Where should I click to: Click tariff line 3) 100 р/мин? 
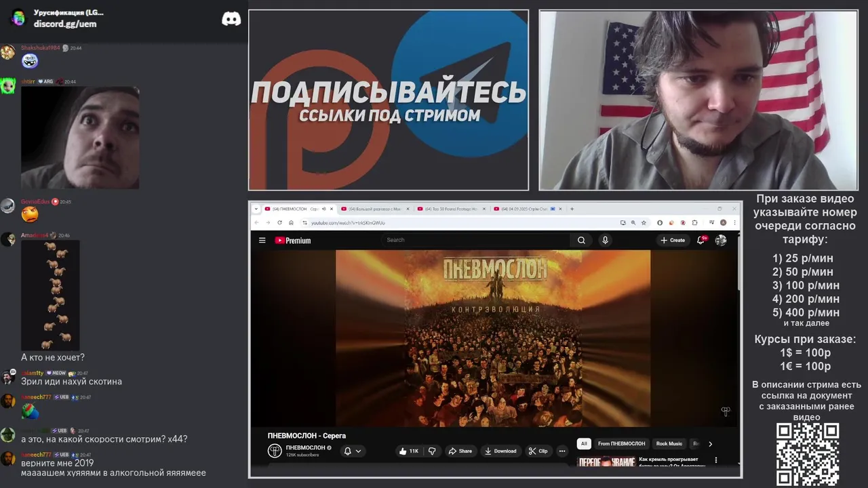pyautogui.click(x=806, y=285)
